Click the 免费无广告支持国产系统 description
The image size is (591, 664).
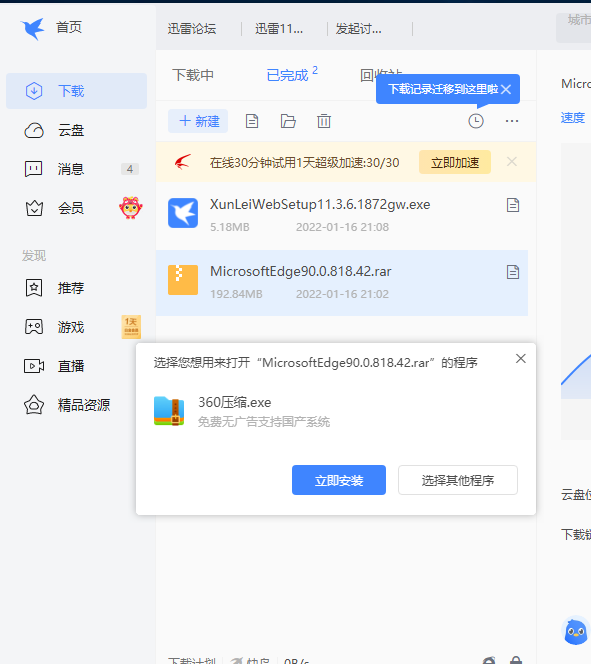(x=264, y=422)
